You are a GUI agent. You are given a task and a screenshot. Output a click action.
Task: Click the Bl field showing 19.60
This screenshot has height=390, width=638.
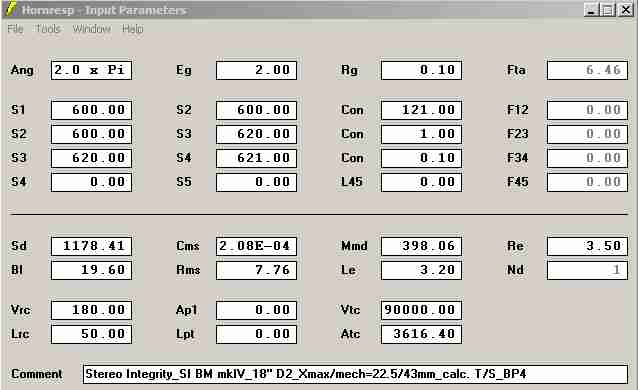pos(92,270)
